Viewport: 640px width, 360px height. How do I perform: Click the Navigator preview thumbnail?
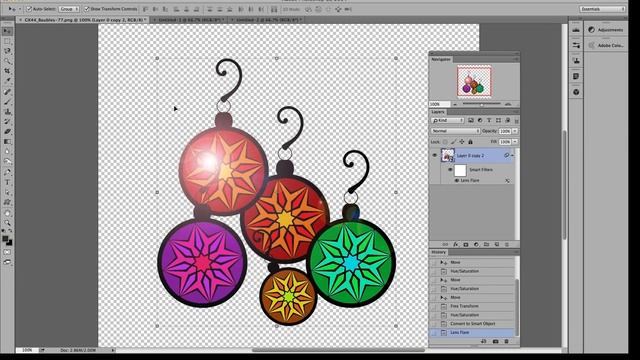point(474,82)
